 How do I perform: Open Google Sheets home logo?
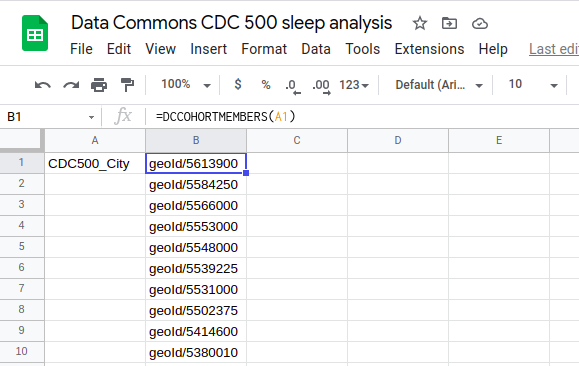[35, 33]
